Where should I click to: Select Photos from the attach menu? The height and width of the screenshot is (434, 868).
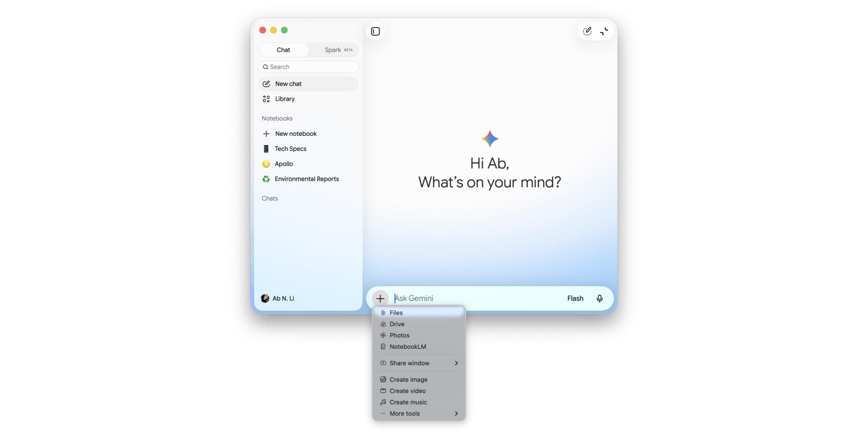(x=419, y=335)
